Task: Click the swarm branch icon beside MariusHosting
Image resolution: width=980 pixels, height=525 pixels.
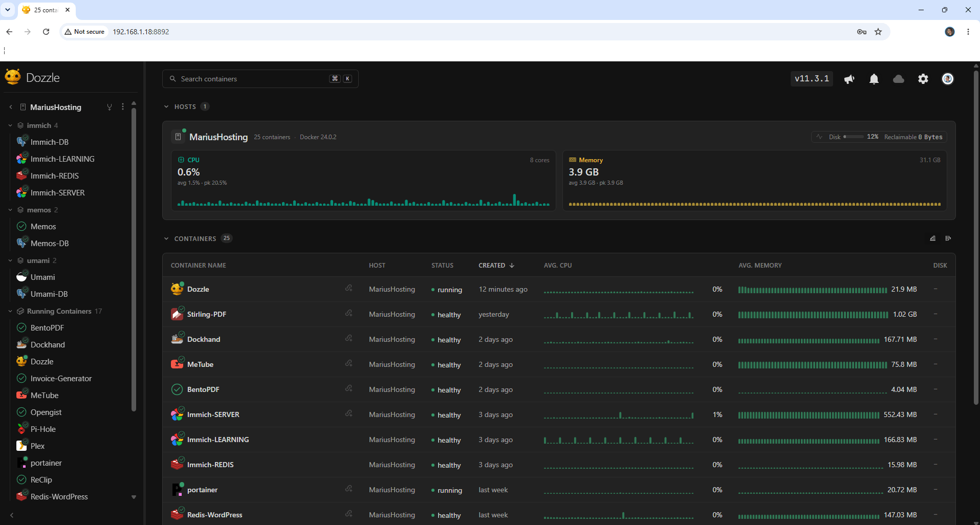Action: tap(109, 107)
